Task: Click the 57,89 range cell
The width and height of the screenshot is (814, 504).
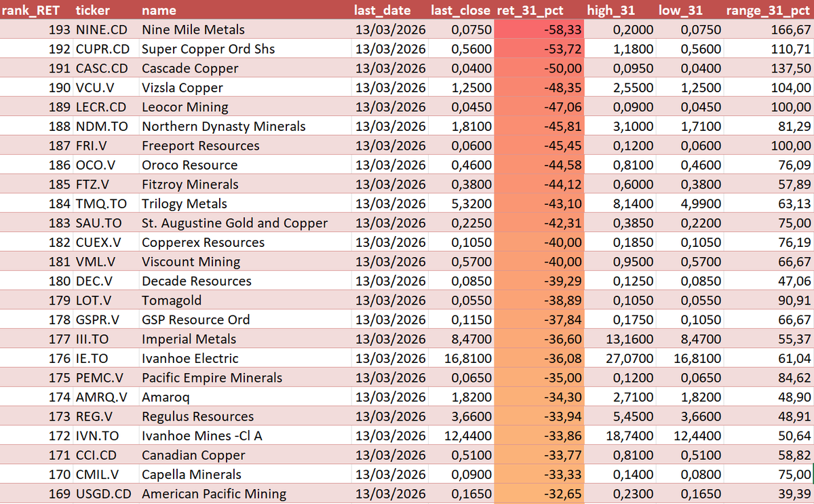Action: pos(769,185)
